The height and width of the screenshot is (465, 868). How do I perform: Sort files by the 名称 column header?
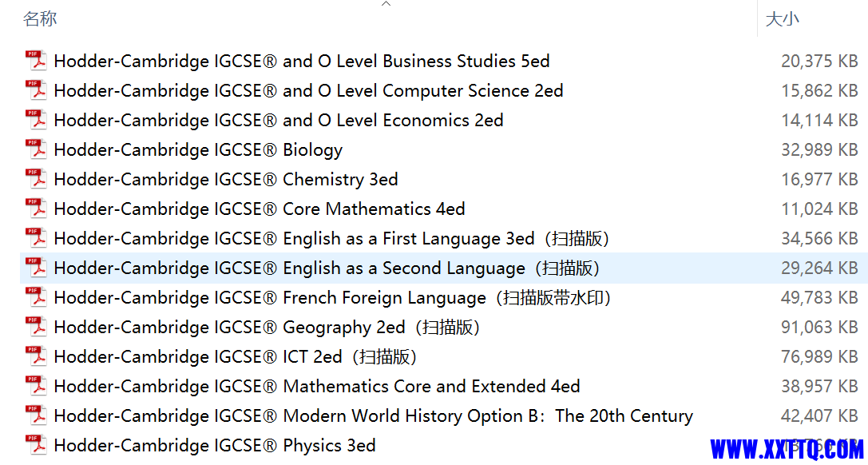click(x=40, y=19)
